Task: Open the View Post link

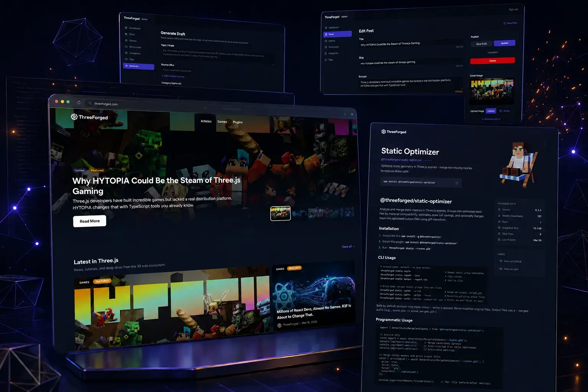Action: (510, 23)
